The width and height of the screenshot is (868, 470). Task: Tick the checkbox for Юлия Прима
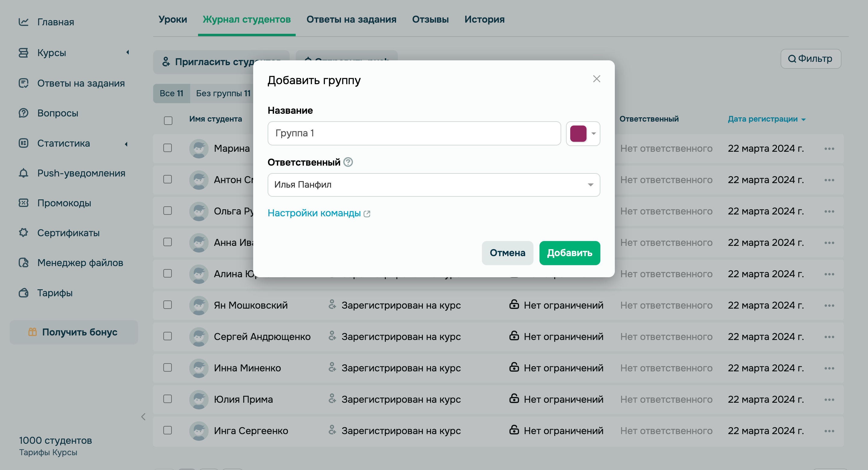[168, 399]
